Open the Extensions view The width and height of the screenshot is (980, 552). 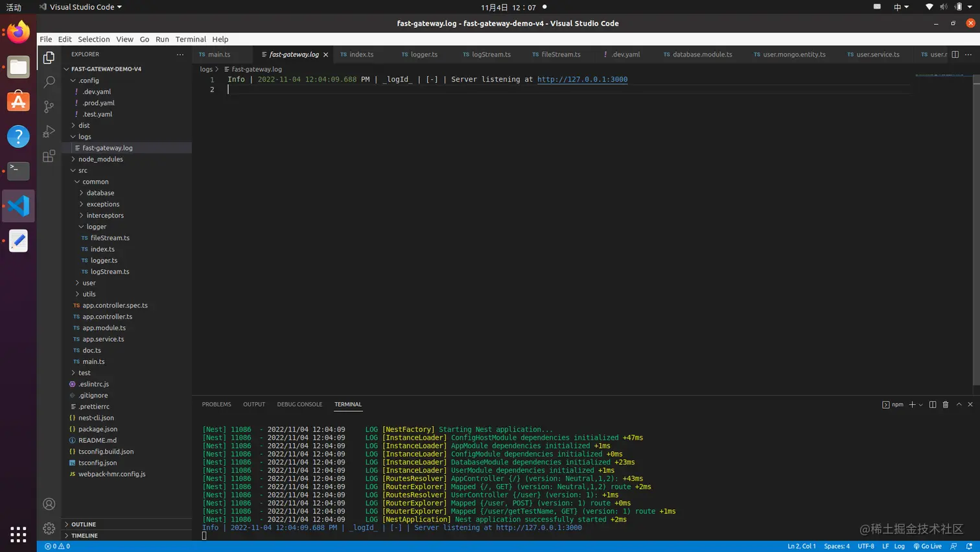(x=49, y=156)
